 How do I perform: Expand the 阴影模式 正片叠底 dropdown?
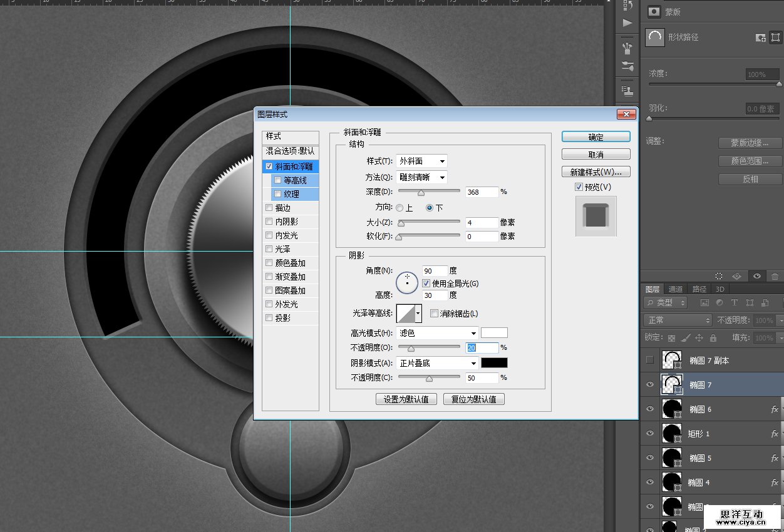[437, 363]
